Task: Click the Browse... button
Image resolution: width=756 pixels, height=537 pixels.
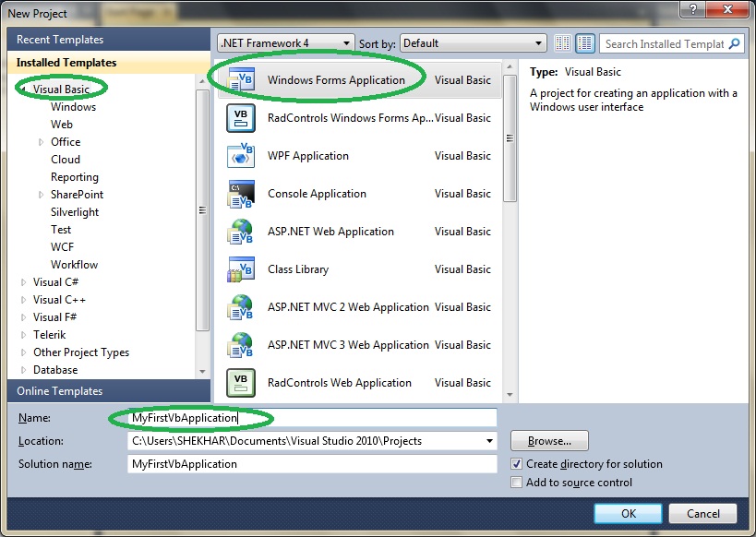Action: pos(549,441)
